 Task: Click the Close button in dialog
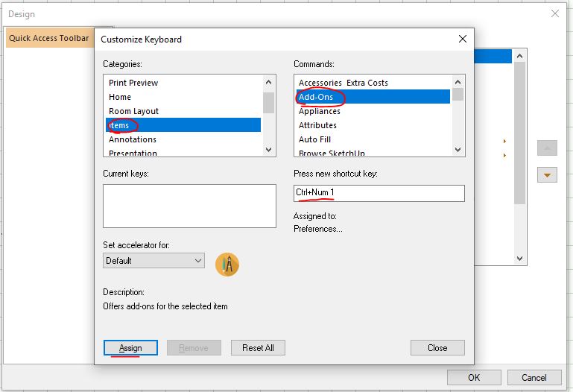click(437, 348)
